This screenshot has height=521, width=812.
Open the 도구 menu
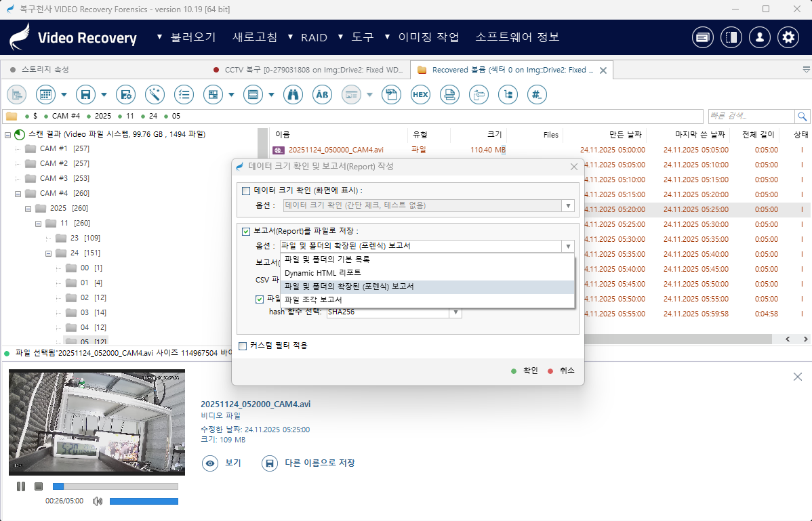(362, 37)
